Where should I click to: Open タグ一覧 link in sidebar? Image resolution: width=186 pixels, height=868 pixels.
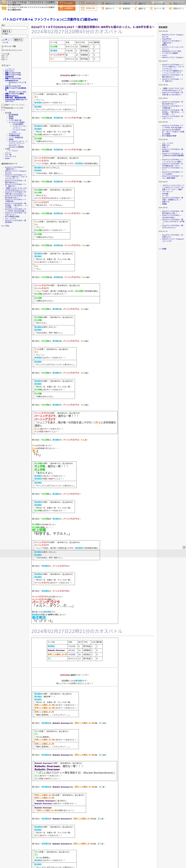pos(8,155)
